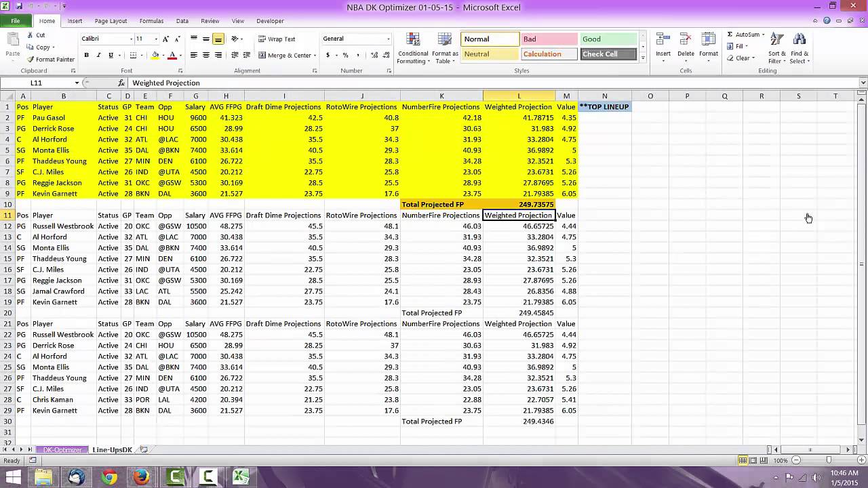868x488 pixels.
Task: Apply percent style format
Action: [345, 55]
